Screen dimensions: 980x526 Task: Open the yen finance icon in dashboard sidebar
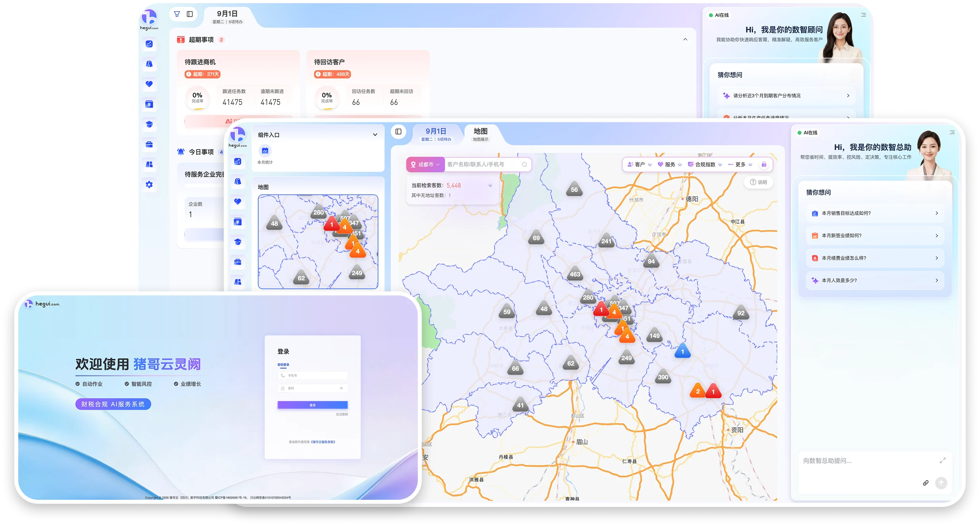(149, 104)
